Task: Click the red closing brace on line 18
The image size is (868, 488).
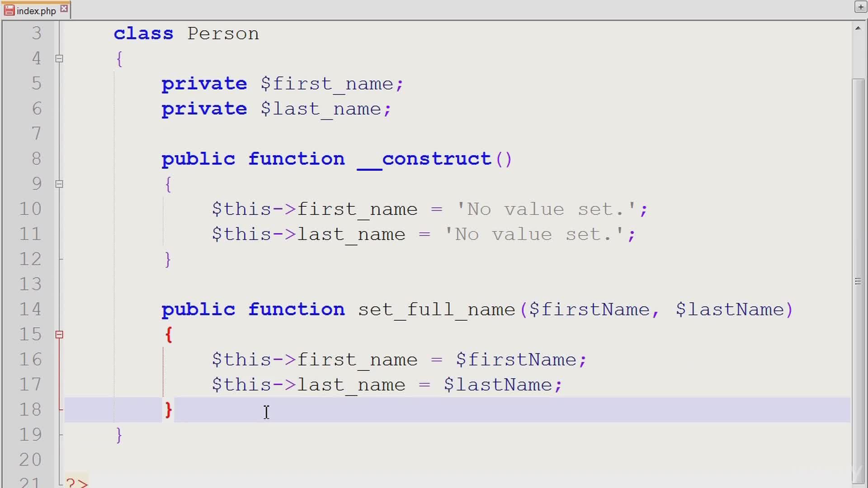Action: click(169, 409)
